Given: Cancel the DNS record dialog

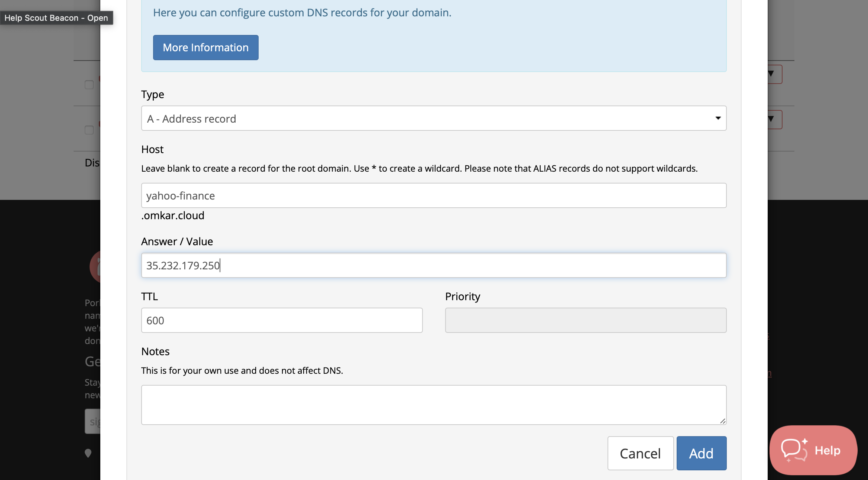Looking at the screenshot, I should [x=640, y=453].
